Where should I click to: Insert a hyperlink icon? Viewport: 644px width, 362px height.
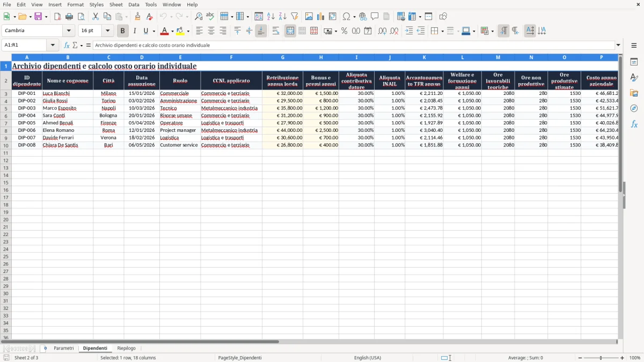point(363,17)
